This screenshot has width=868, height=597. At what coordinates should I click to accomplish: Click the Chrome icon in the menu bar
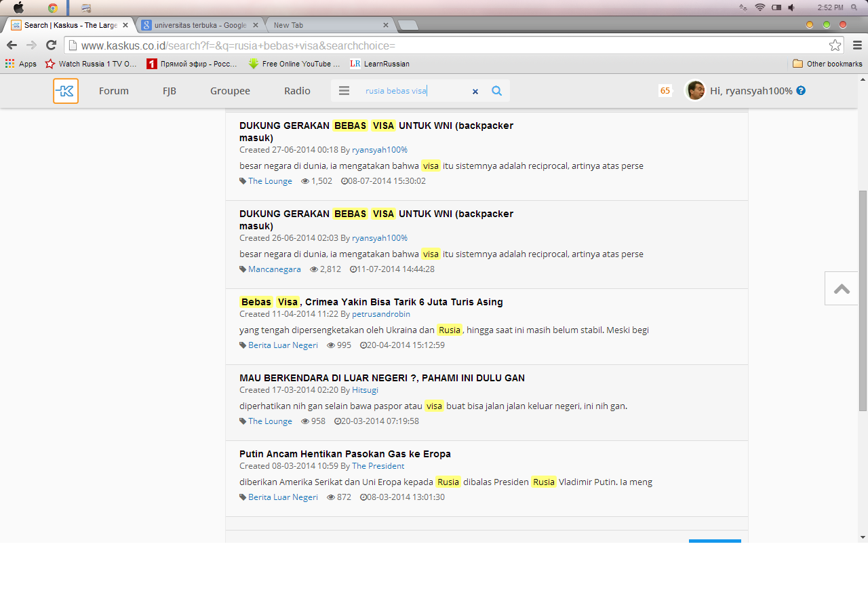[x=53, y=8]
